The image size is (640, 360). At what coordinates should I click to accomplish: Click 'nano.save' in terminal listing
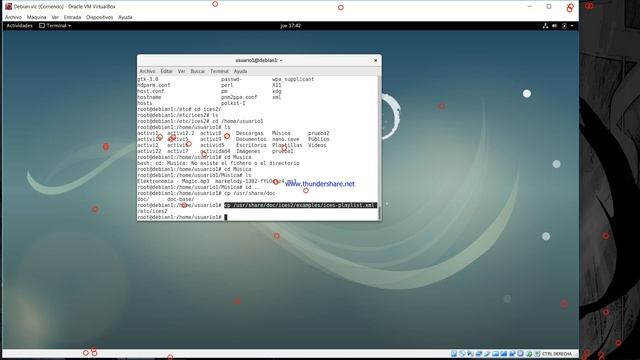tap(286, 139)
